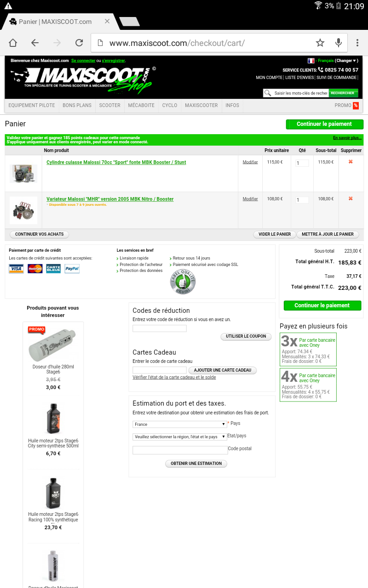Click the top Continuer le paiement button
This screenshot has height=588, width=368.
[x=324, y=124]
